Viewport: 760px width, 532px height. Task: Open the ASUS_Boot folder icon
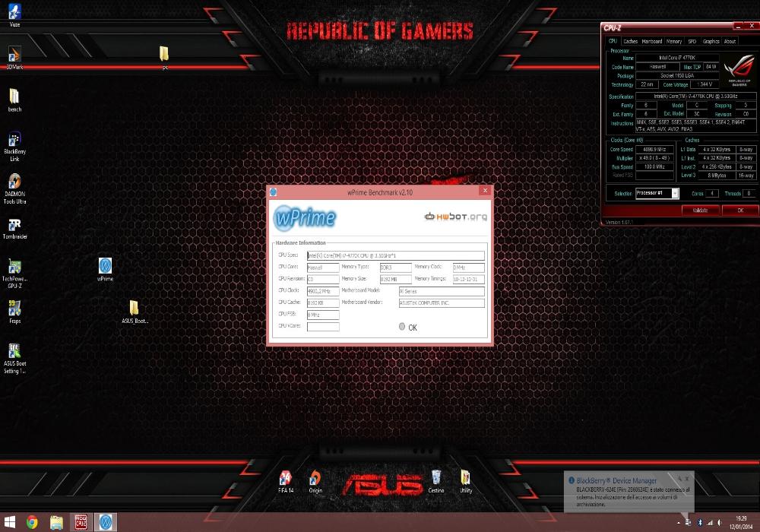point(135,311)
